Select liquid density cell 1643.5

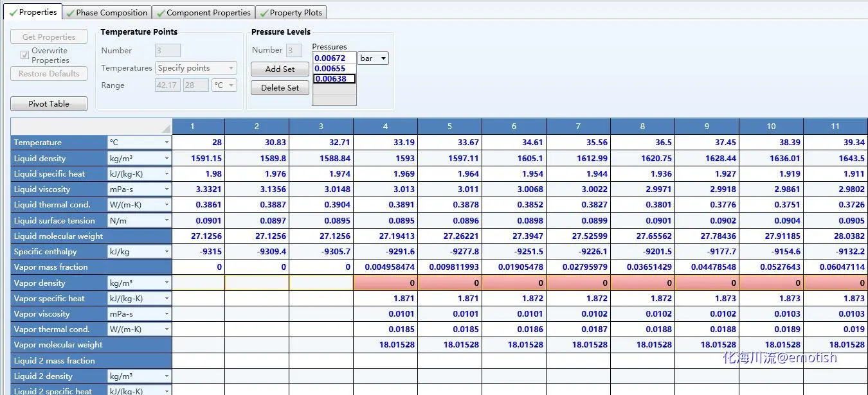pyautogui.click(x=835, y=158)
